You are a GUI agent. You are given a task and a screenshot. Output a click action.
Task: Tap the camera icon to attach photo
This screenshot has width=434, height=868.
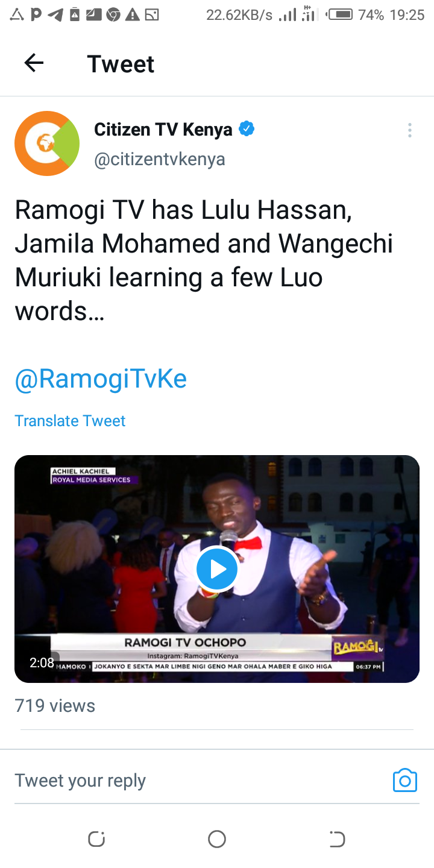[405, 780]
